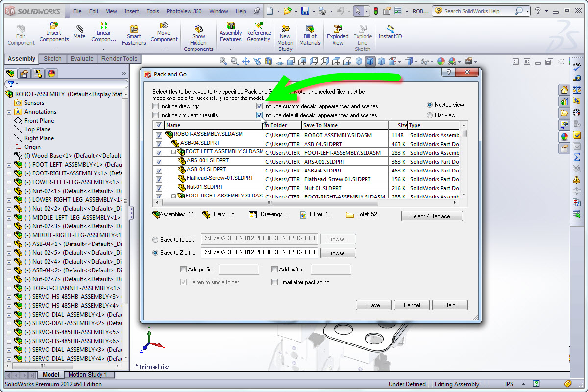Enable Email after packaging checkbox
This screenshot has height=392, width=588.
[274, 282]
